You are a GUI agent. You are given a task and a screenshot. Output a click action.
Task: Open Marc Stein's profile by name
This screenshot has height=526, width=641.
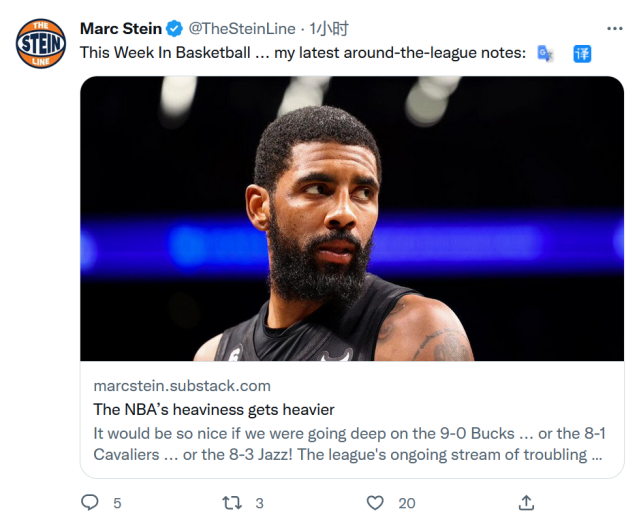(x=120, y=29)
